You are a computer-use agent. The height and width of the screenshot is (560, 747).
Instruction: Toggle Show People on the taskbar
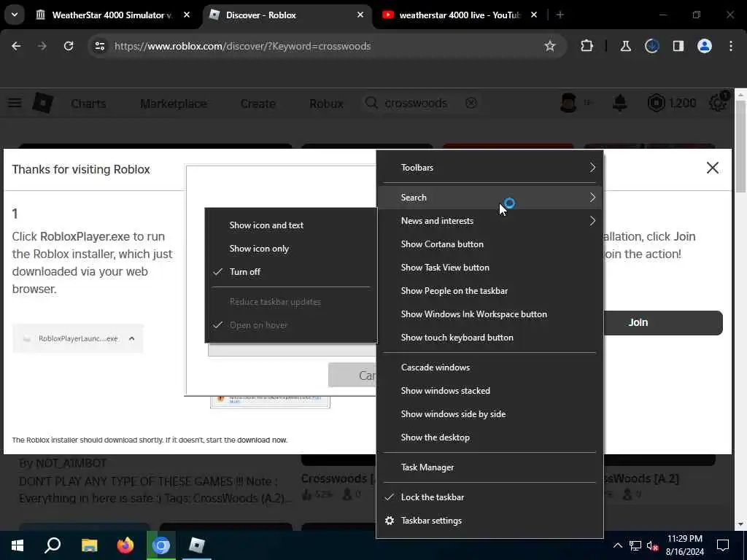coord(489,290)
